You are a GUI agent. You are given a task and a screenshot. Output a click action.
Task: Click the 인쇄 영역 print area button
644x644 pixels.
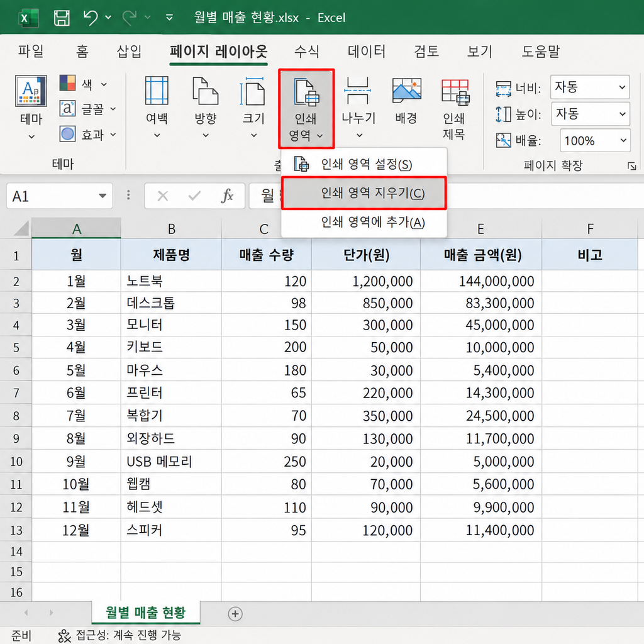(x=306, y=109)
